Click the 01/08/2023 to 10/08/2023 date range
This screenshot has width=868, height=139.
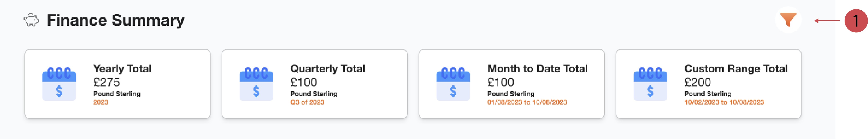pyautogui.click(x=527, y=102)
